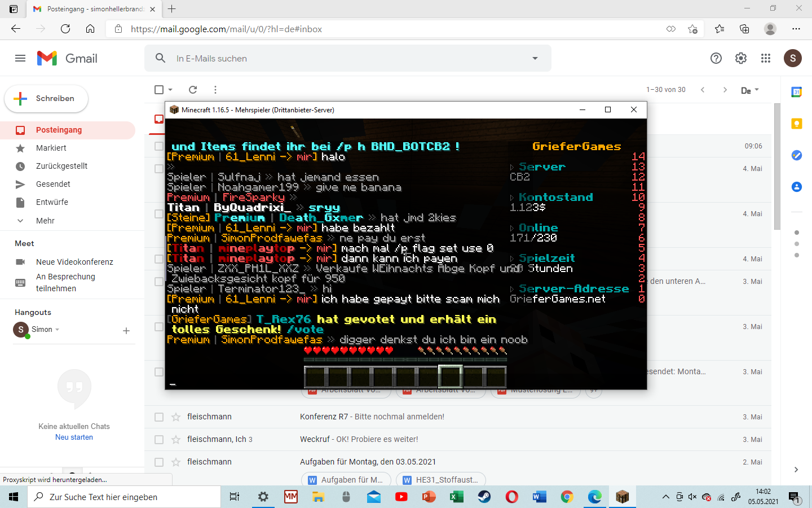
Task: Open browser Collections
Action: (744, 29)
